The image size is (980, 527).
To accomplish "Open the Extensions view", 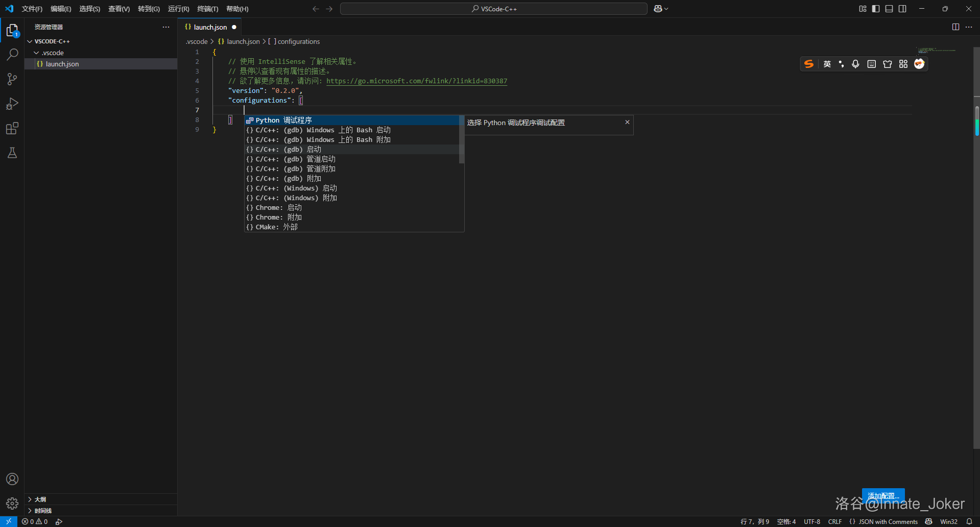I will point(12,128).
